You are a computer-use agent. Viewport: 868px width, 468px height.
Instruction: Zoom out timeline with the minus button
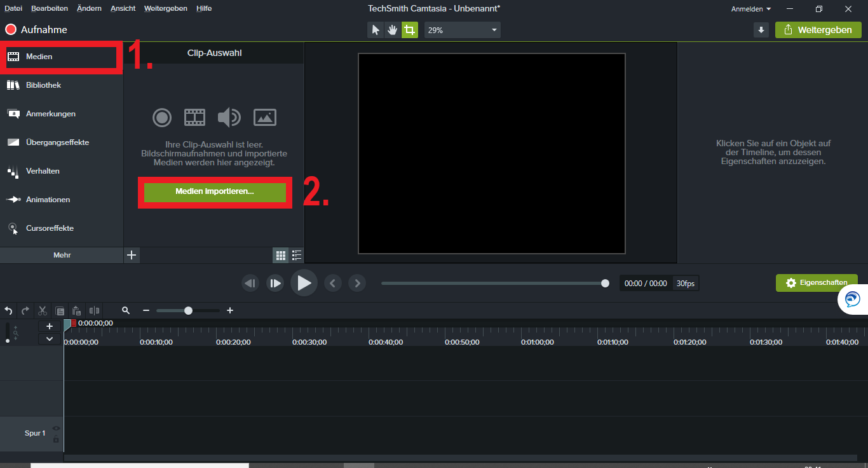coord(146,310)
